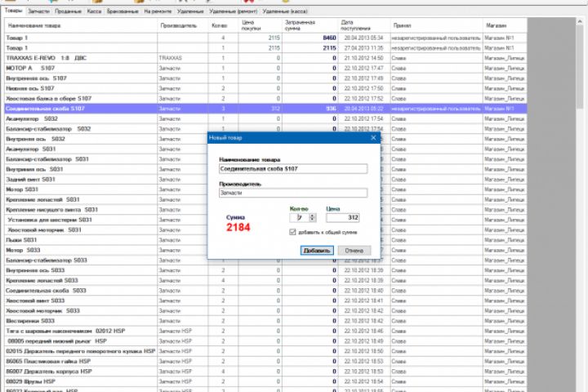Click the 8460 sum cell of Товар 1

pos(310,38)
